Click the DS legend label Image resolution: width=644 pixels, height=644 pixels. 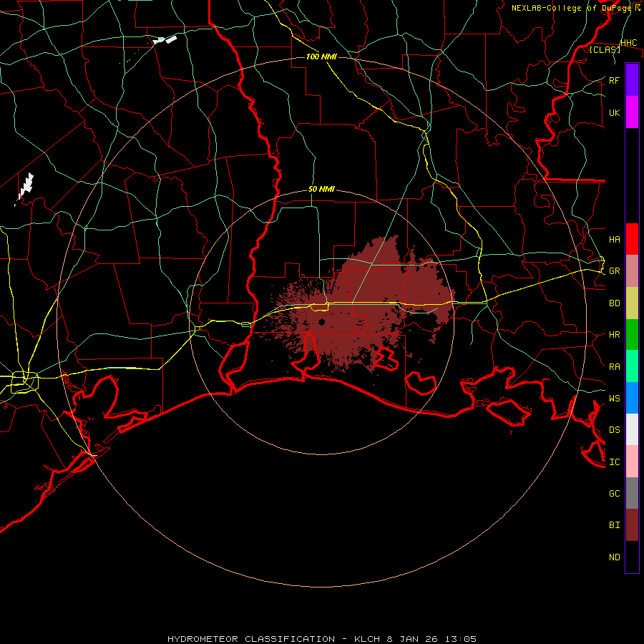(614, 430)
